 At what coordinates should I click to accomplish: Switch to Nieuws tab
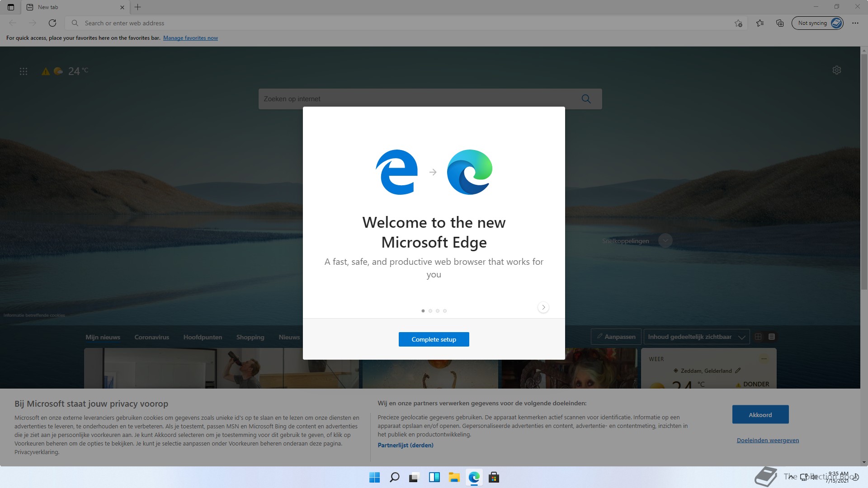(289, 337)
